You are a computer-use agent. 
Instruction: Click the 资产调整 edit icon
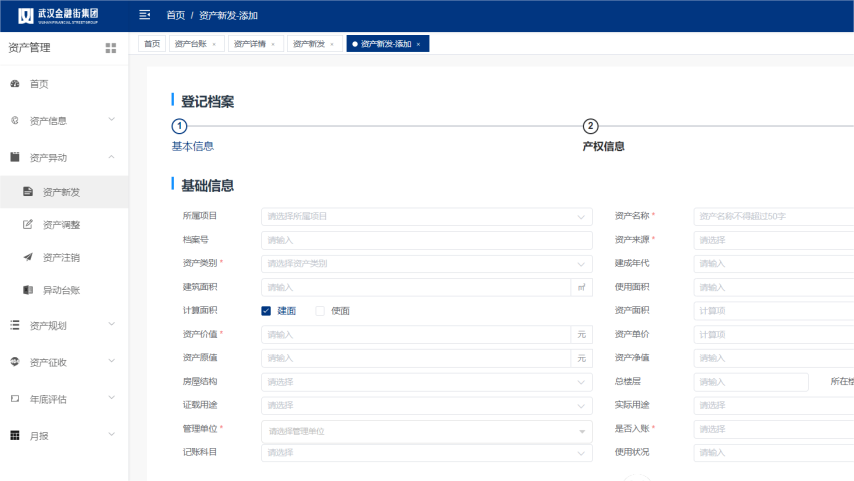pos(28,224)
